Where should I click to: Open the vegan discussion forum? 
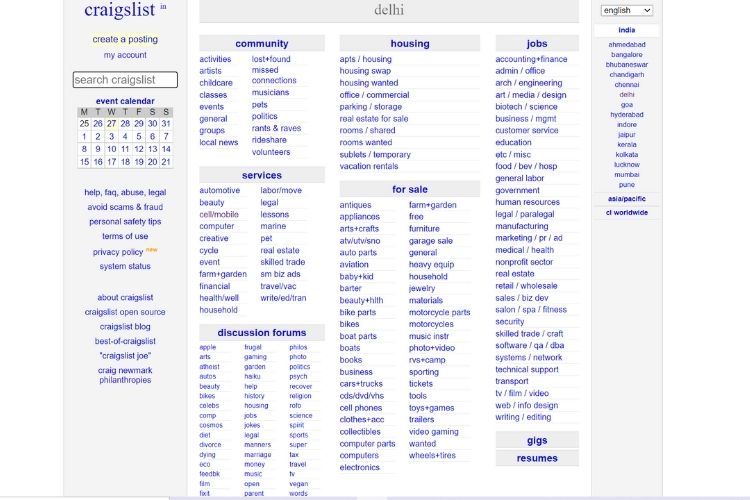click(298, 484)
